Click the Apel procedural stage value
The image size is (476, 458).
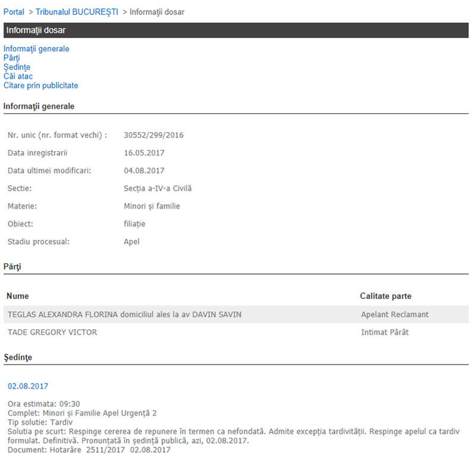tap(132, 241)
